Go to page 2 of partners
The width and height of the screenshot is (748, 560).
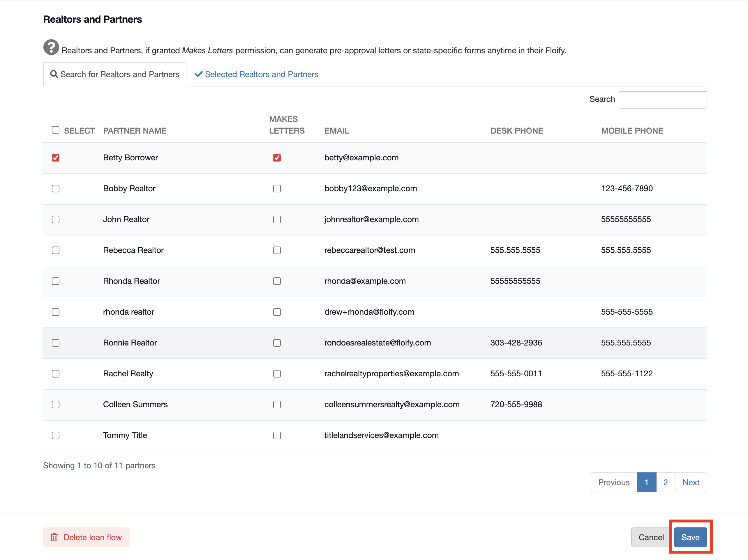(x=665, y=482)
